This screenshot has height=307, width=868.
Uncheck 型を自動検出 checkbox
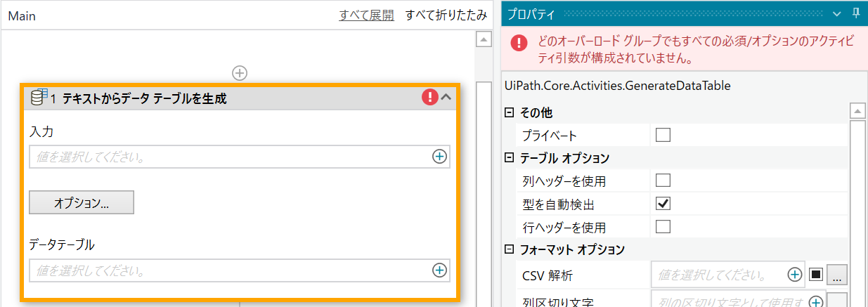click(663, 204)
